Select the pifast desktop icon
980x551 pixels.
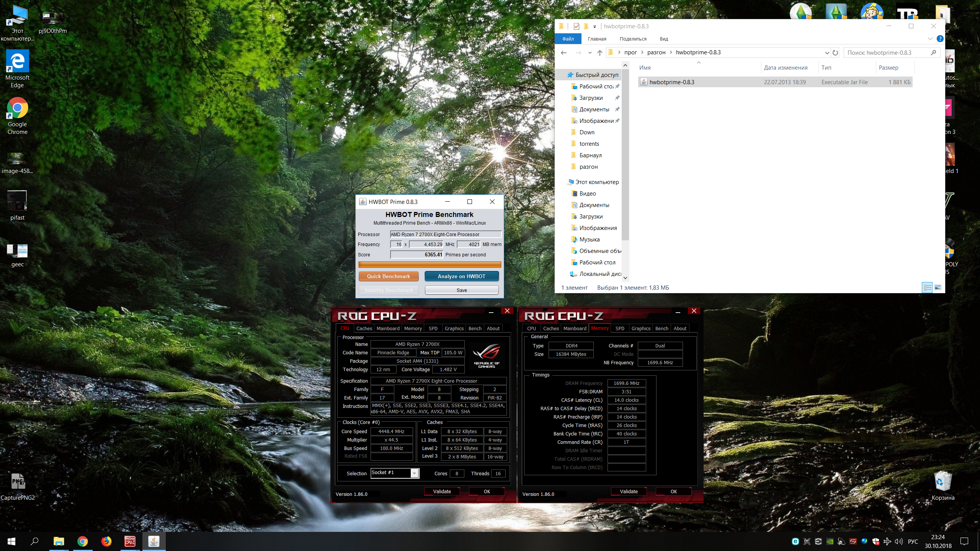[x=17, y=205]
